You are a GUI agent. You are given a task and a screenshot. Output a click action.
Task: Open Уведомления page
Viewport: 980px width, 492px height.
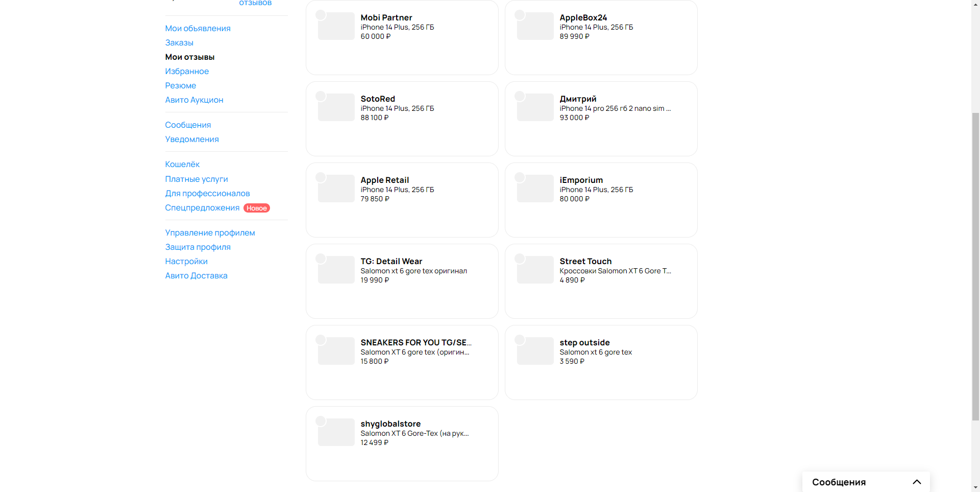tap(192, 139)
